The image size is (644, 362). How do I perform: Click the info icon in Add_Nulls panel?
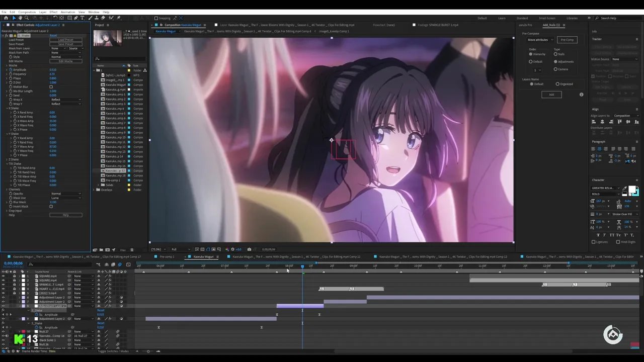click(x=582, y=95)
